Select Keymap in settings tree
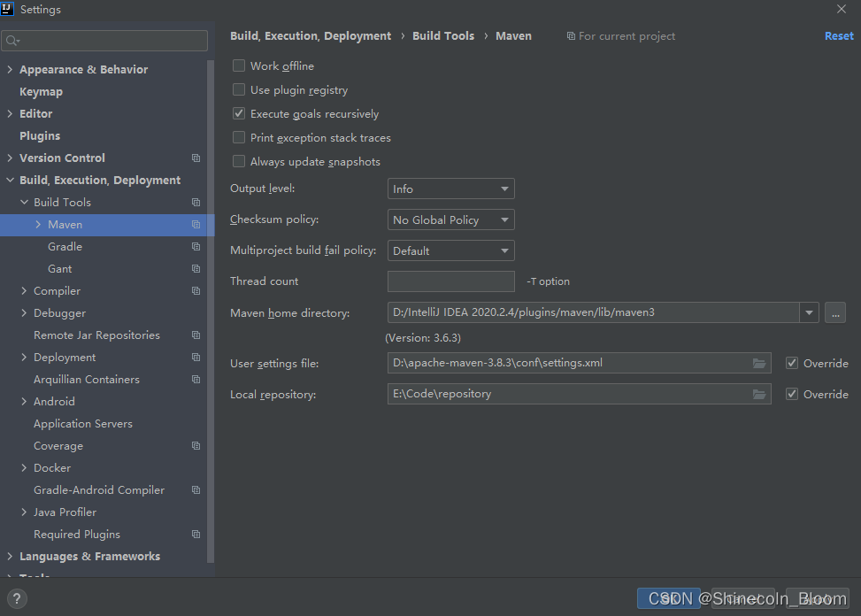The image size is (861, 616). pos(42,92)
